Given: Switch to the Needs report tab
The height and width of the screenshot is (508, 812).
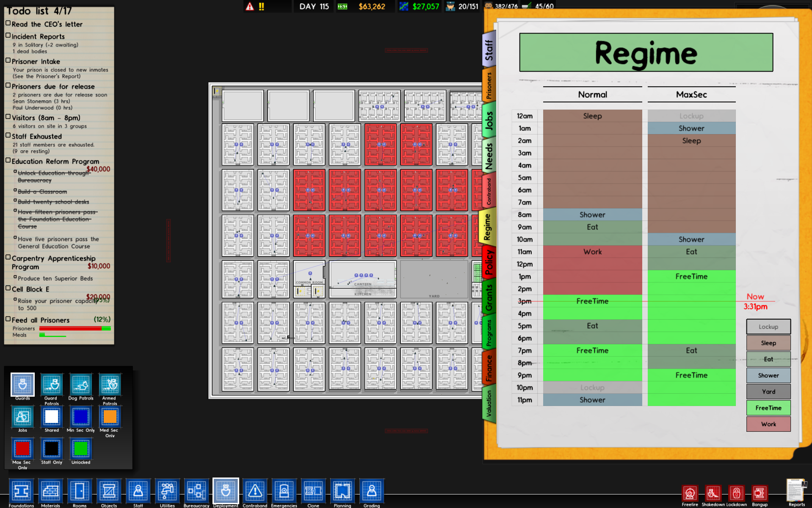Looking at the screenshot, I should pos(489,156).
